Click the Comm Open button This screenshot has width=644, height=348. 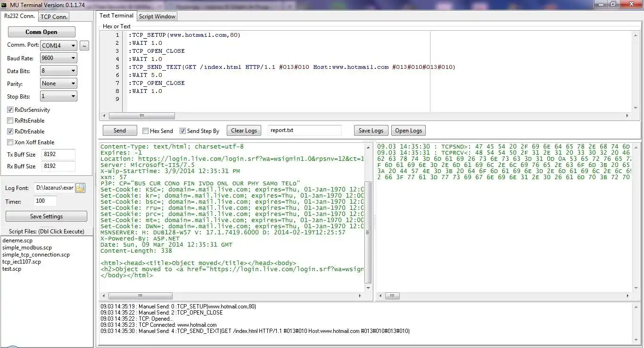[41, 32]
